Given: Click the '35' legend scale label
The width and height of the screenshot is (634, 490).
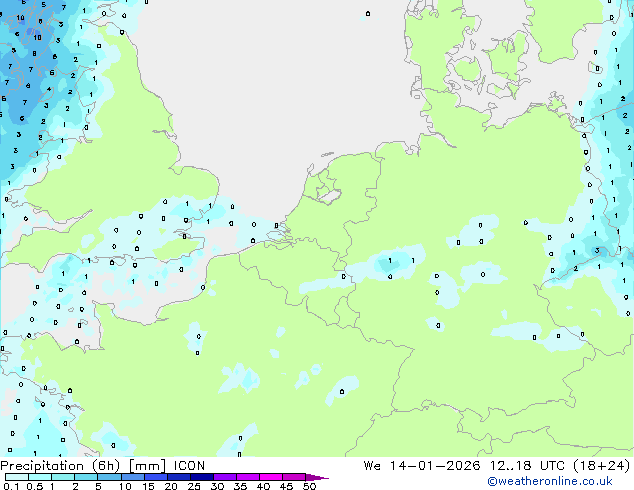Looking at the screenshot, I should pyautogui.click(x=240, y=486).
